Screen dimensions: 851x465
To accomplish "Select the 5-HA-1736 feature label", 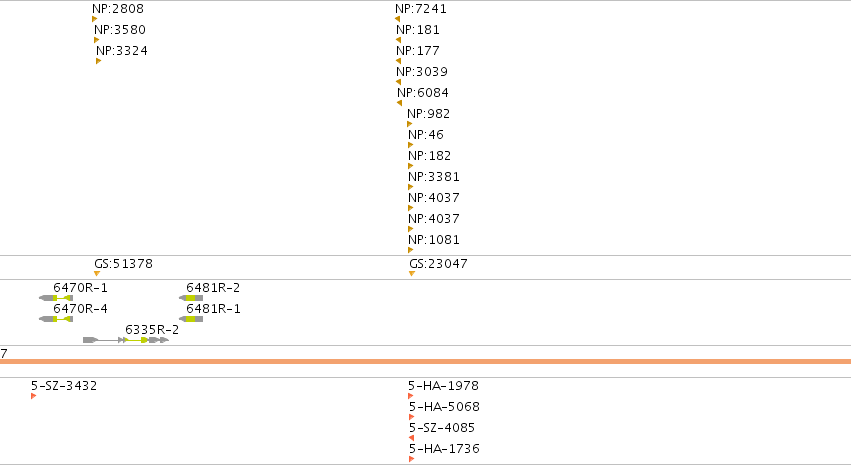I will [x=444, y=449].
